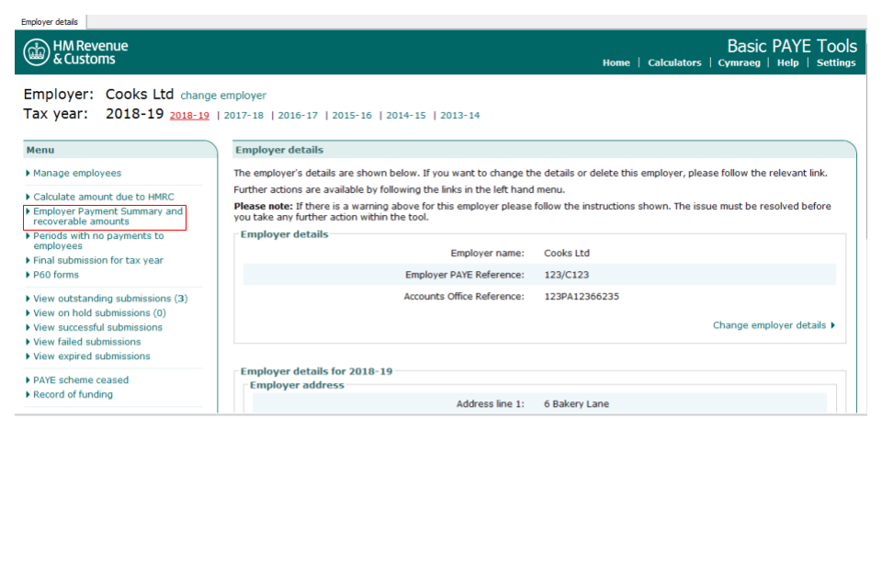Click address value 6 Bakery Lane
Image resolution: width=882 pixels, height=588 pixels.
[x=576, y=404]
